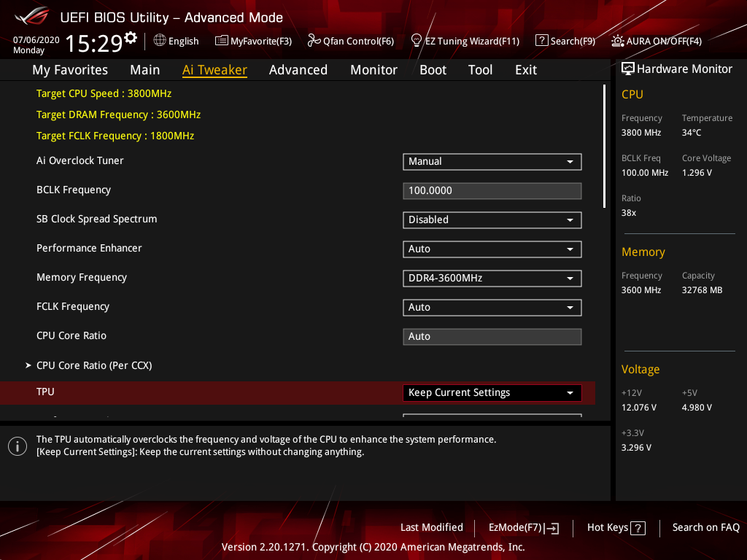Switch to the Exit tab
747x560 pixels.
point(526,70)
